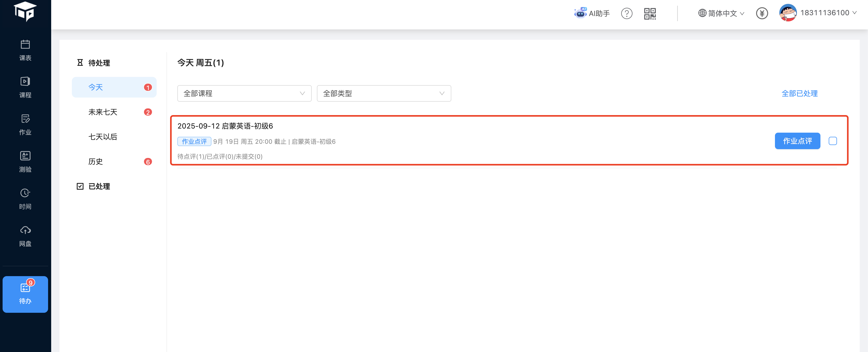
Task: Open the 课表 schedule sidebar icon
Action: tap(25, 50)
